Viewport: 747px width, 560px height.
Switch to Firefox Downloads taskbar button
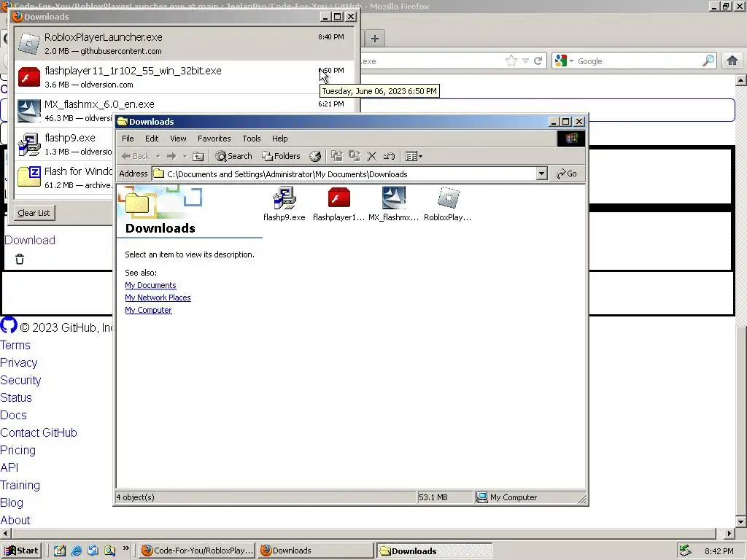point(315,551)
